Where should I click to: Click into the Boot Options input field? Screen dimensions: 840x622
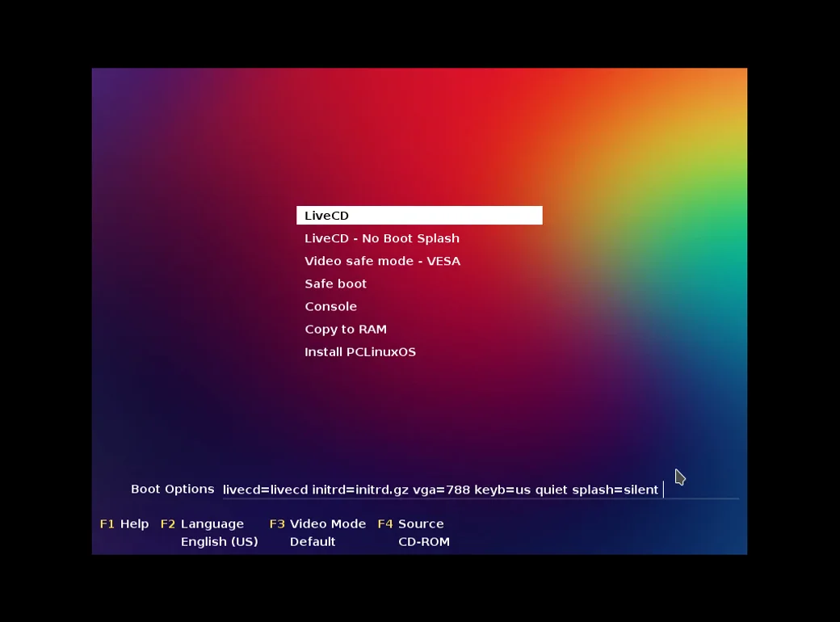click(x=481, y=490)
